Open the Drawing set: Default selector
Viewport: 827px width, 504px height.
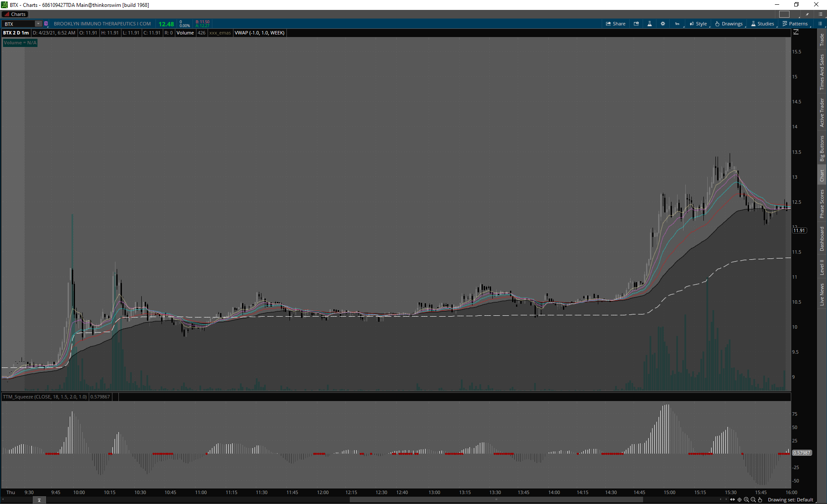click(790, 500)
